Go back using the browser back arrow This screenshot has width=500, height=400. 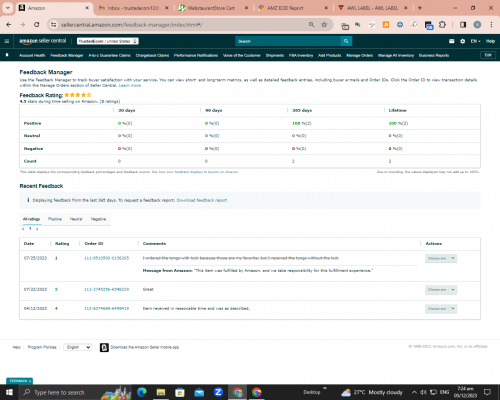click(9, 25)
